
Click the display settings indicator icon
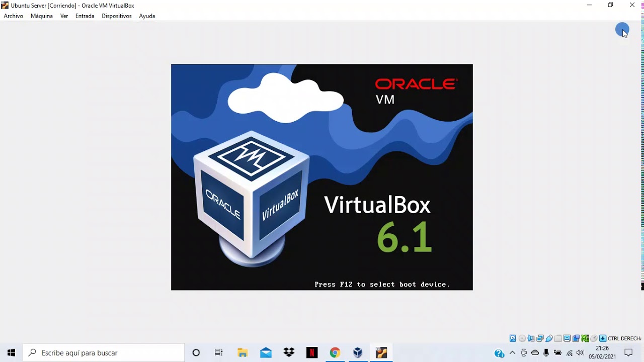pyautogui.click(x=567, y=338)
